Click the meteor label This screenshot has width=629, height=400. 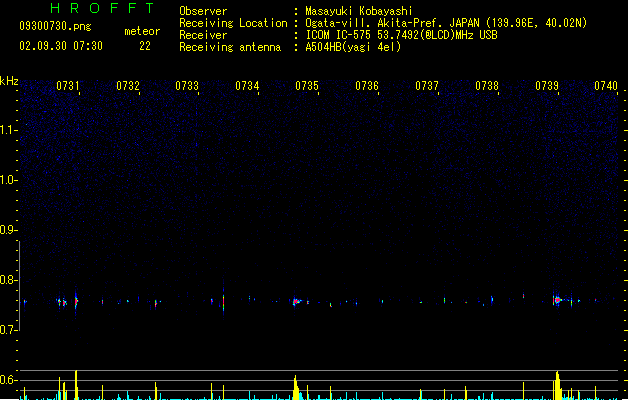(x=142, y=31)
